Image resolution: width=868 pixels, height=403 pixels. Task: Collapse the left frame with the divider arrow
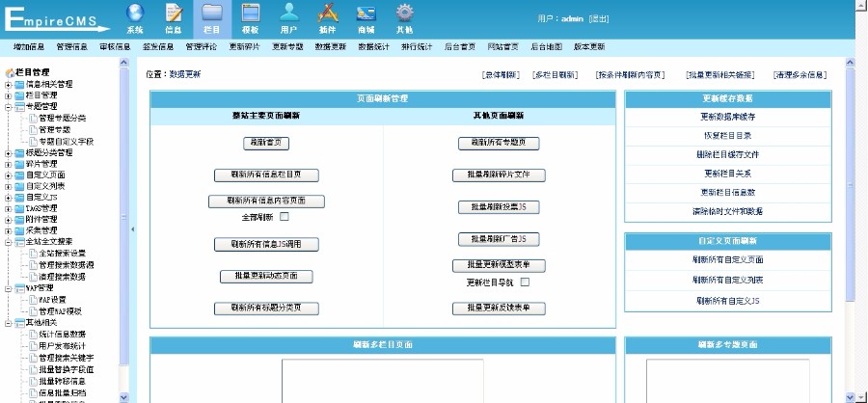[133, 229]
